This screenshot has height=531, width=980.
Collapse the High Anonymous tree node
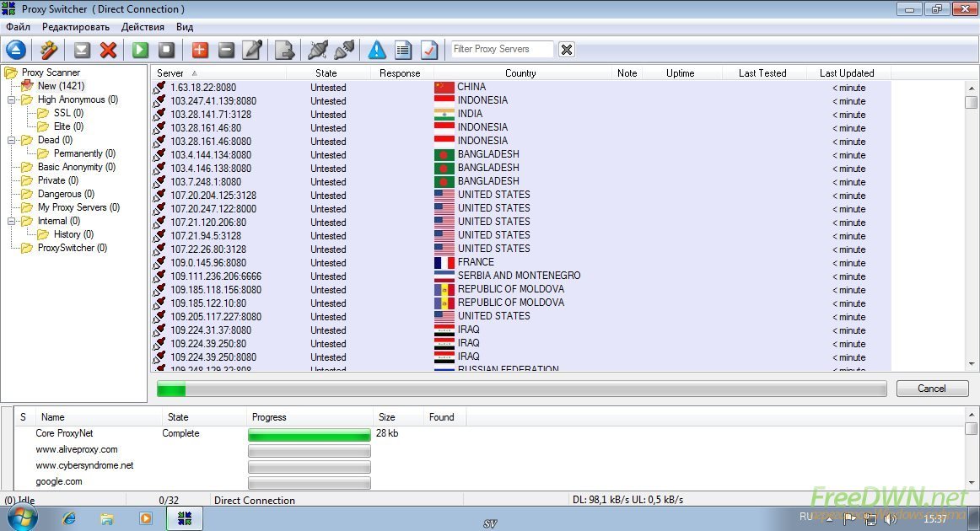pyautogui.click(x=11, y=100)
